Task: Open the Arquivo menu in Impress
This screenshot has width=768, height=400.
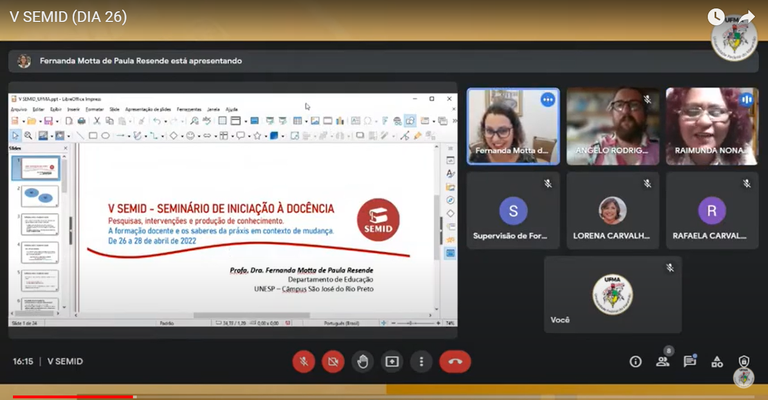Action: click(19, 109)
